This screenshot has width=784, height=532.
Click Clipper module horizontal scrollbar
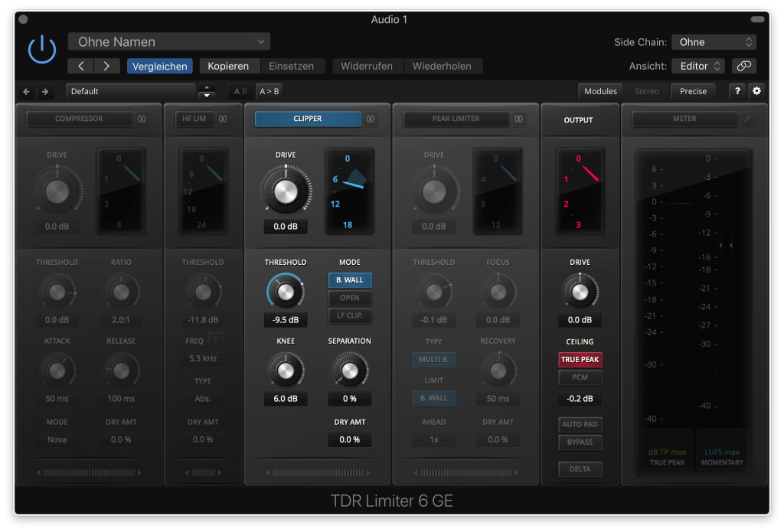(x=318, y=472)
